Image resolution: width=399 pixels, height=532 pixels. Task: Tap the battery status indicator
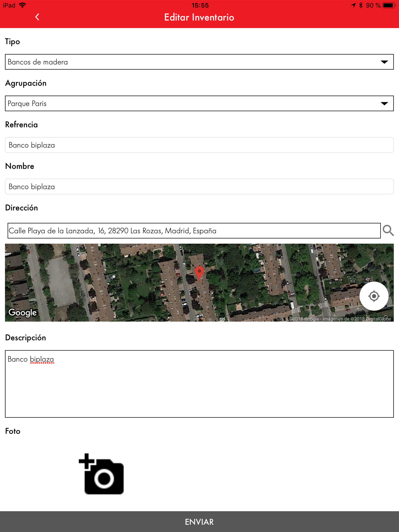pos(389,5)
